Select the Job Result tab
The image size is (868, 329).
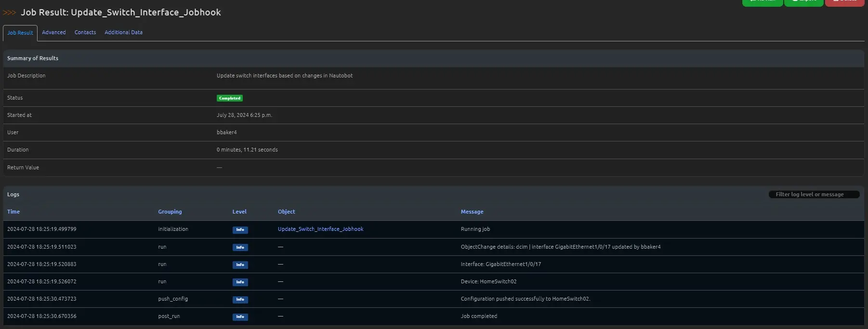click(20, 33)
